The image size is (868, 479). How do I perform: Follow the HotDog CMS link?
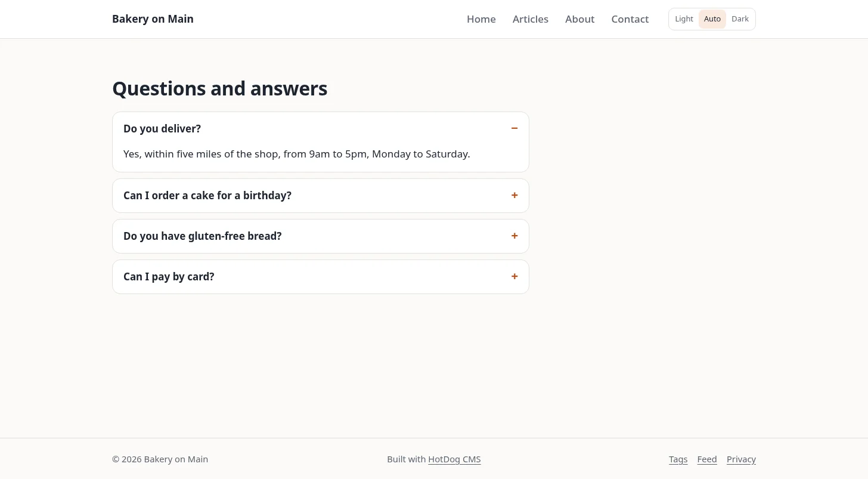[x=454, y=459]
